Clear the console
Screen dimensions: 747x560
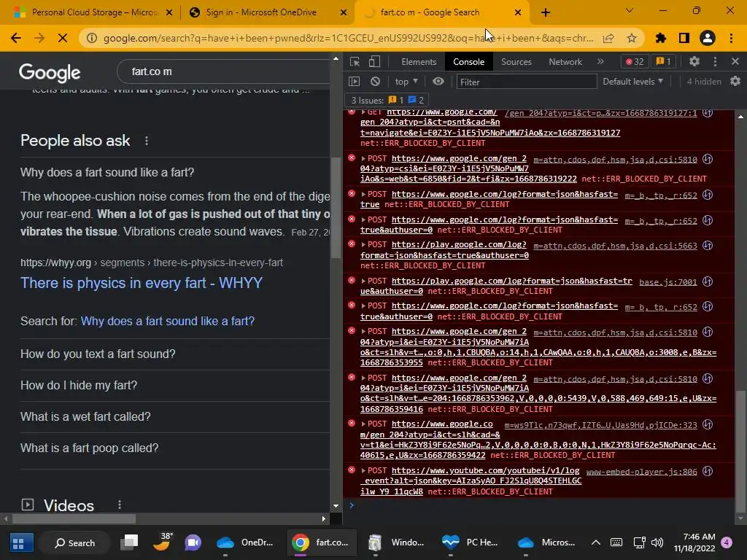click(376, 82)
